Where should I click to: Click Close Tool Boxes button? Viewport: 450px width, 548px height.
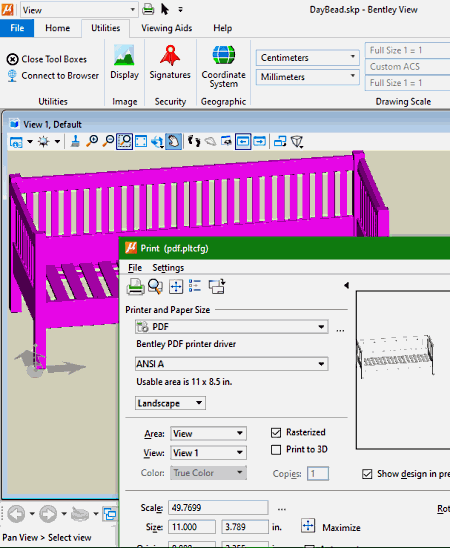47,59
